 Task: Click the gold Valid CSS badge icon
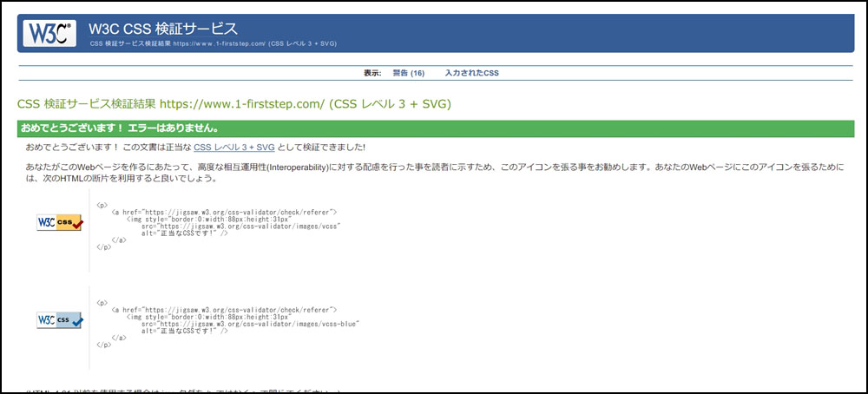click(60, 222)
